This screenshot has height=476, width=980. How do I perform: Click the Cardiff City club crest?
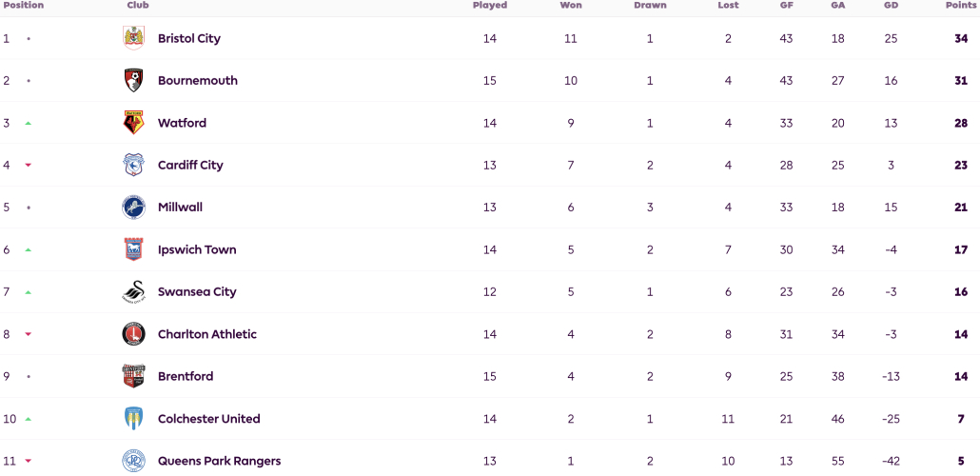[133, 165]
